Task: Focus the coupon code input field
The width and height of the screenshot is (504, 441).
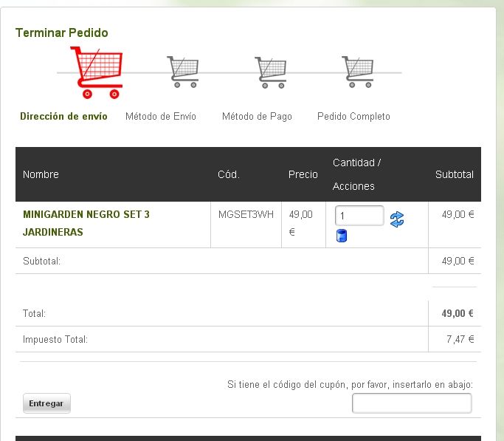Action: (412, 403)
